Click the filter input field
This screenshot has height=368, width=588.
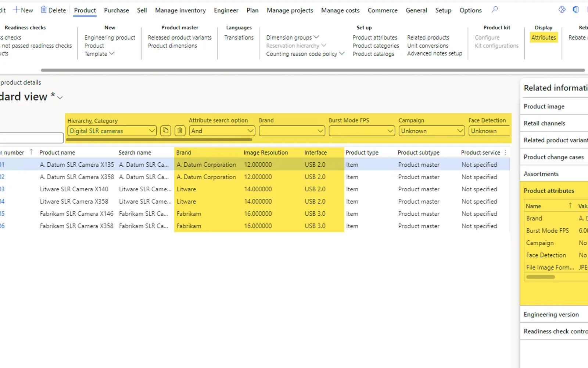pyautogui.click(x=32, y=138)
